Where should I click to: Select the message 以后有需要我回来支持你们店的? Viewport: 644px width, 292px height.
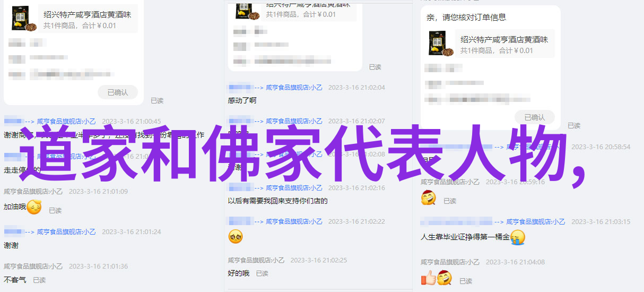(278, 201)
